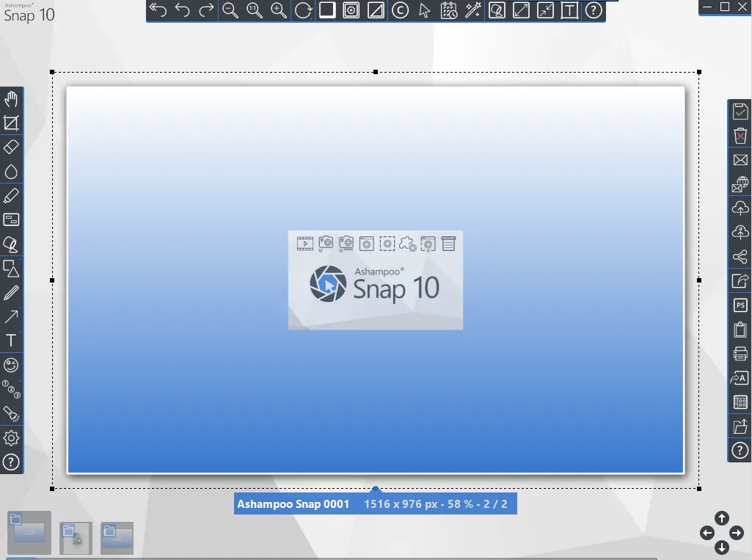Click the table grid icon in right bar

point(740,402)
